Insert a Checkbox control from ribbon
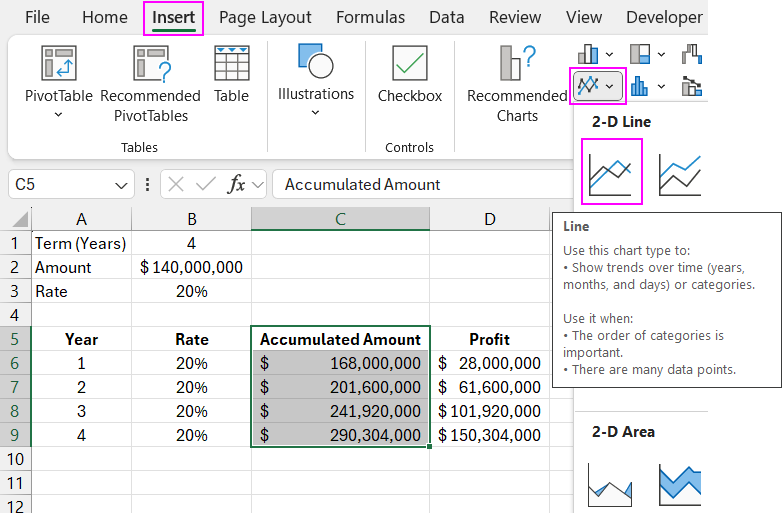The image size is (782, 513). [x=409, y=64]
